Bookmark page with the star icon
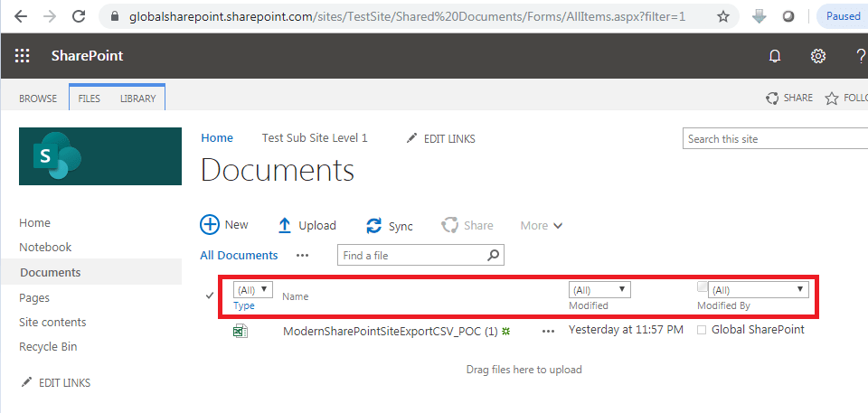868x413 pixels. [x=723, y=17]
